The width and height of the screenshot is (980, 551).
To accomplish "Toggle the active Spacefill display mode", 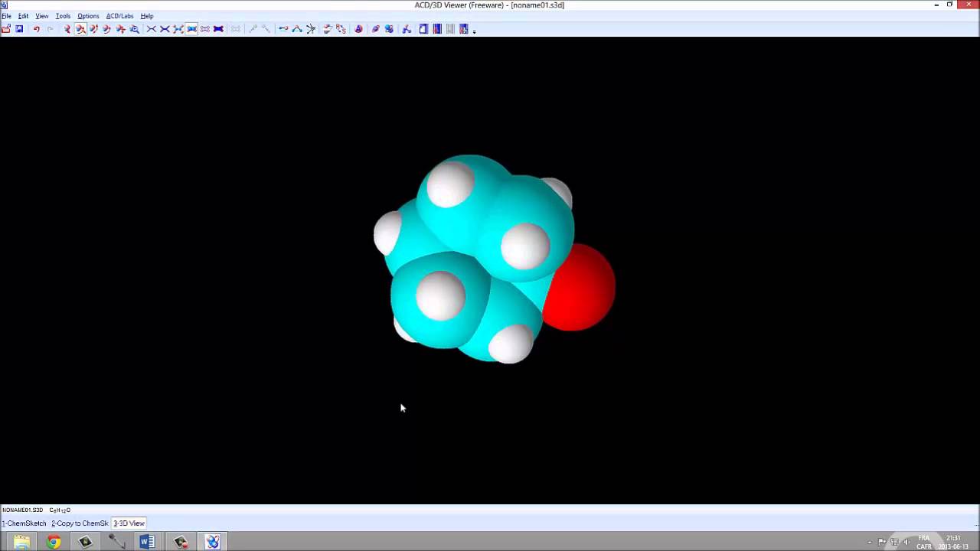I will coord(191,29).
